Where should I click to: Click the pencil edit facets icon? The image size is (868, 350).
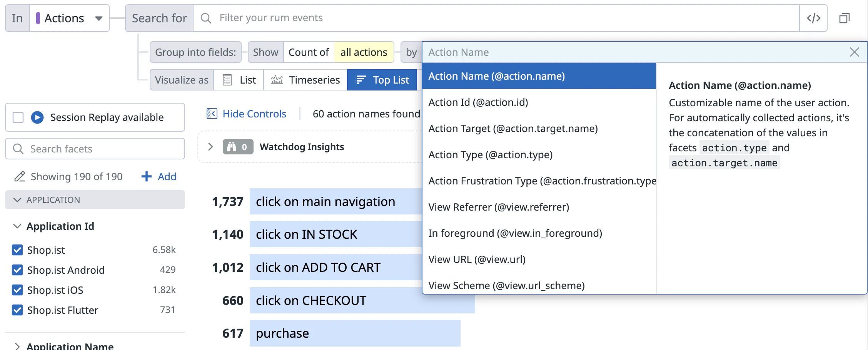19,176
